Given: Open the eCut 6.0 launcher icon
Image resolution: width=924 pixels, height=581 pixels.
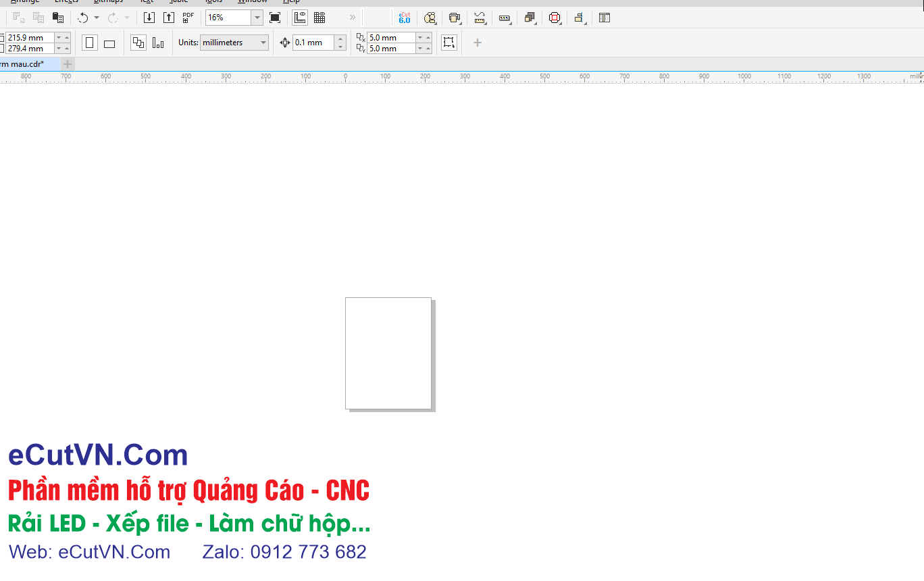Looking at the screenshot, I should coord(404,18).
